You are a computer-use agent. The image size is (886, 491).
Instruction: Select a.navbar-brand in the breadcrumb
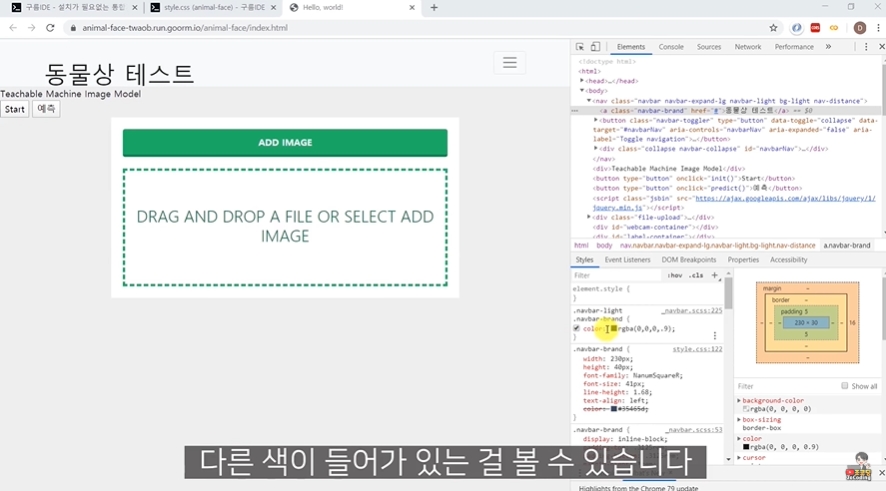pos(846,246)
